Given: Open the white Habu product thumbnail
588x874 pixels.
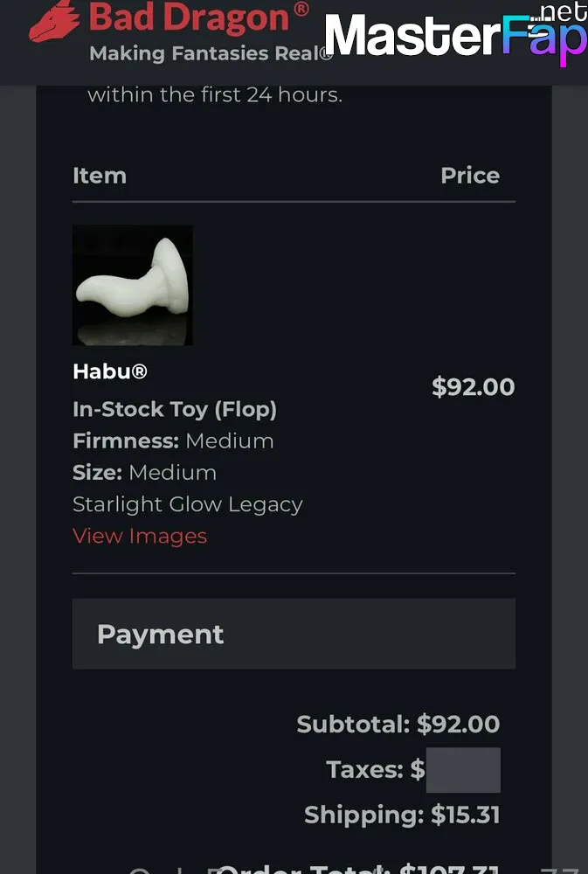Looking at the screenshot, I should (133, 285).
